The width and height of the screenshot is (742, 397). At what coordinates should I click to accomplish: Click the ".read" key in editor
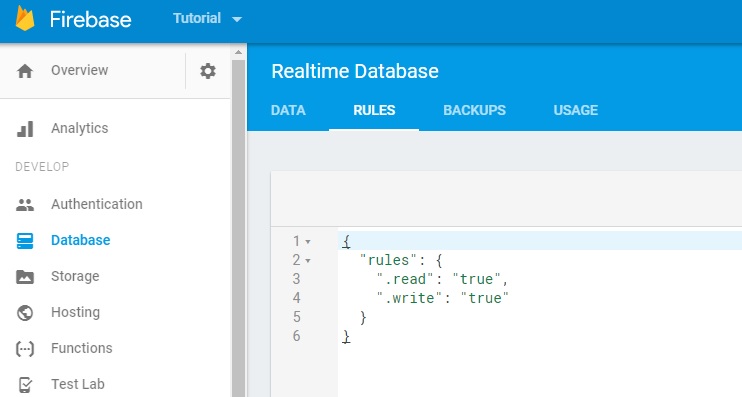point(405,279)
